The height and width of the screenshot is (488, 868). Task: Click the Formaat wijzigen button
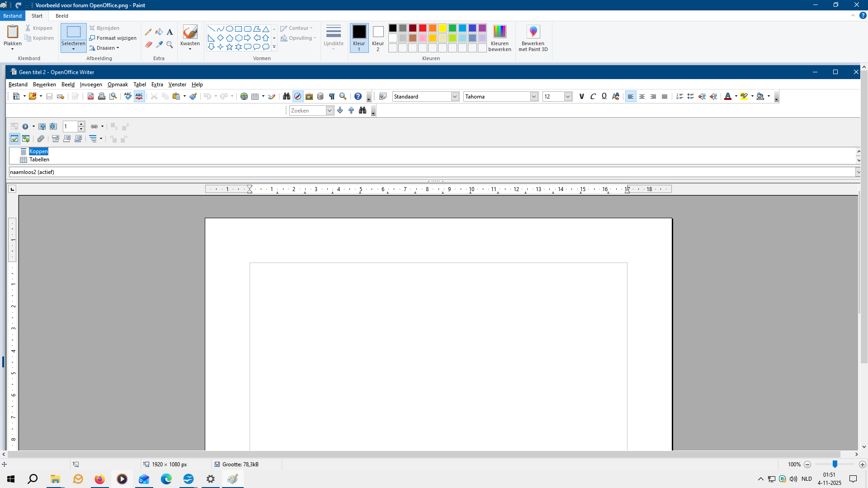pyautogui.click(x=113, y=38)
